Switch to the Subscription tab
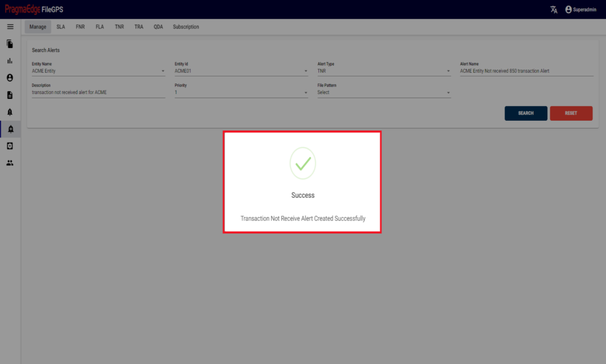 (186, 27)
